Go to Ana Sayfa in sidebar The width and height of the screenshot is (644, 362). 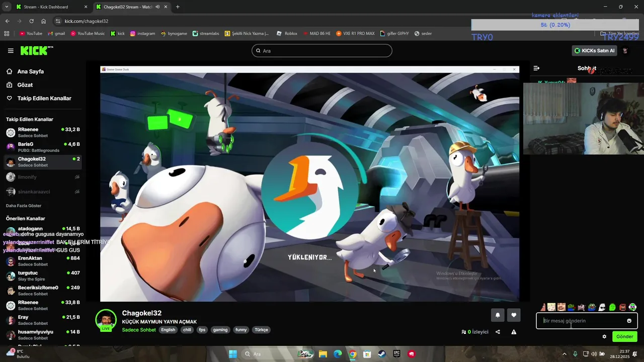click(x=31, y=71)
